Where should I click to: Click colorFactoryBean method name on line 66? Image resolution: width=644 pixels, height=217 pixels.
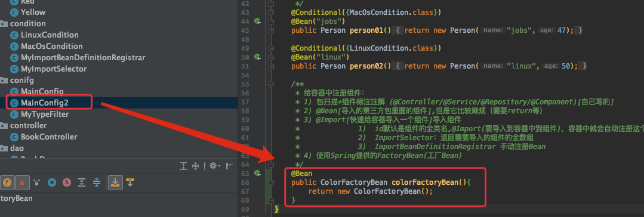click(x=424, y=182)
